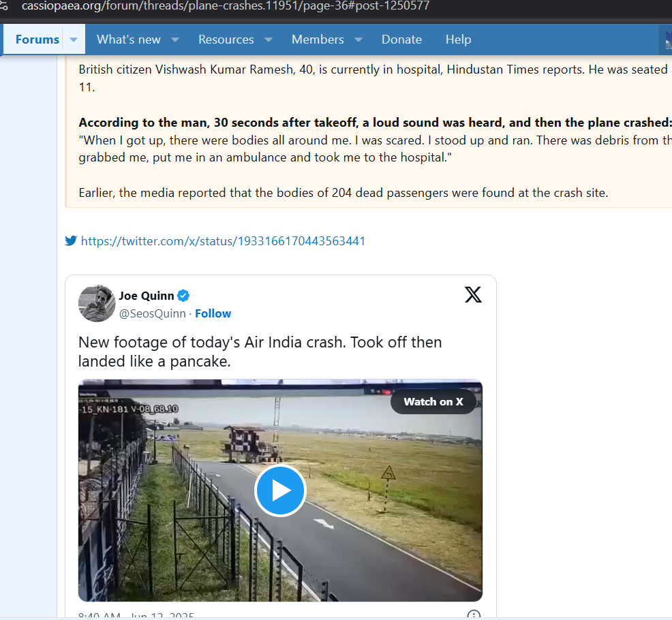Focus the browser address bar URL

225,6
